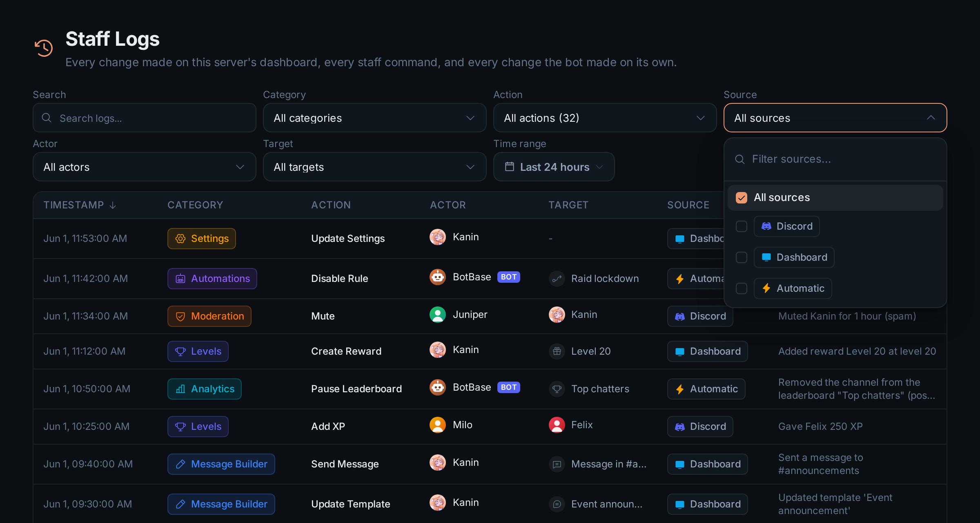This screenshot has height=523, width=980.
Task: Check the Discord source checkbox
Action: click(x=742, y=226)
